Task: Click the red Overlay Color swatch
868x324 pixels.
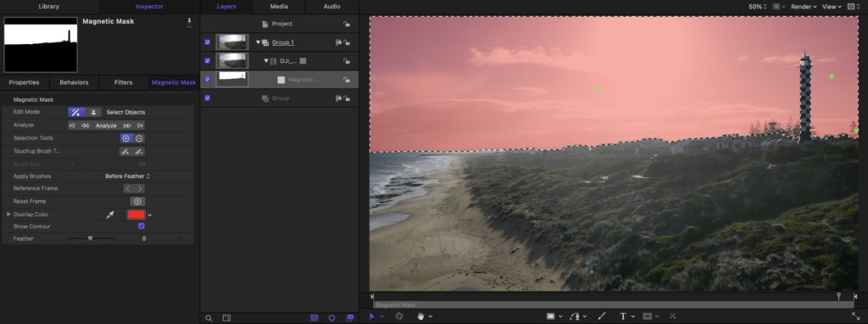Action: 136,215
